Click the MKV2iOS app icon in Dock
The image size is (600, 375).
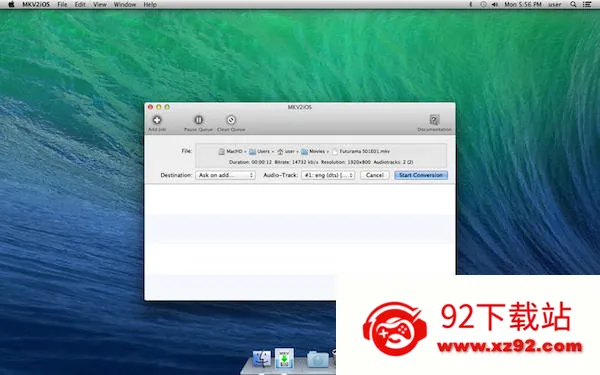click(284, 358)
